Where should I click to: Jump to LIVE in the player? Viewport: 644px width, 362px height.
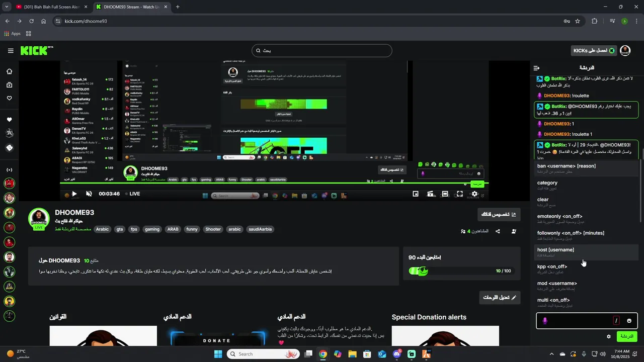click(132, 194)
